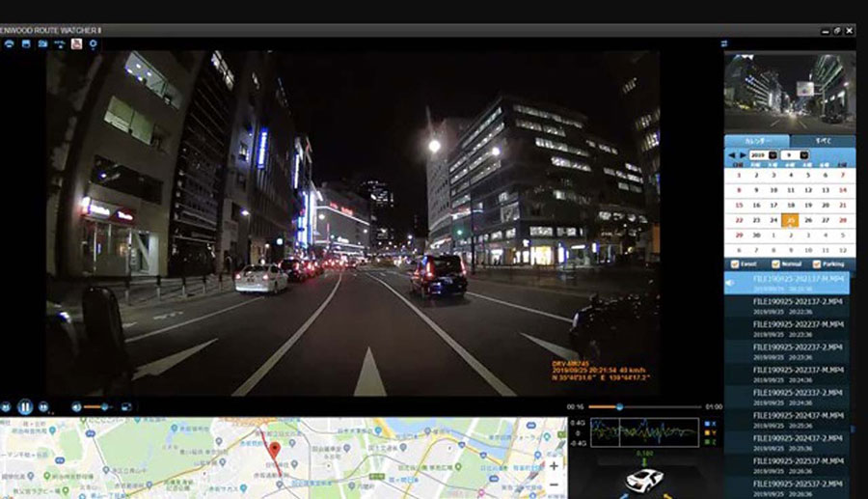This screenshot has height=499, width=868.
Task: Zoom in the map with plus button
Action: tap(554, 466)
